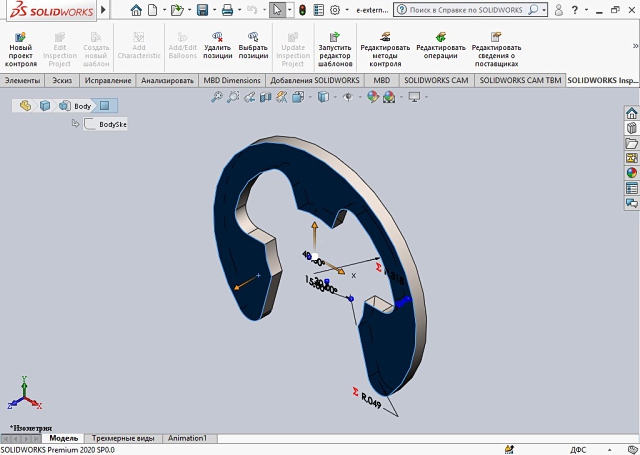
Task: Click the Previous View icon
Action: [x=250, y=97]
